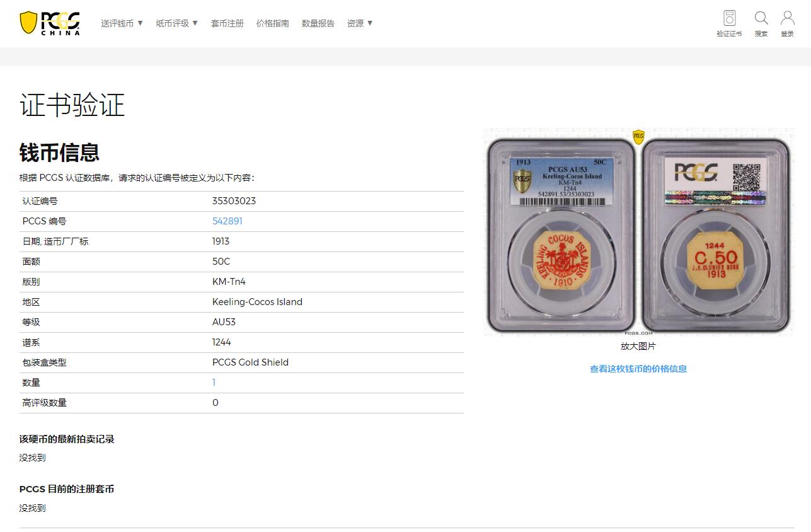
Task: Click 放大图片 to enlarge the image
Action: pos(638,346)
